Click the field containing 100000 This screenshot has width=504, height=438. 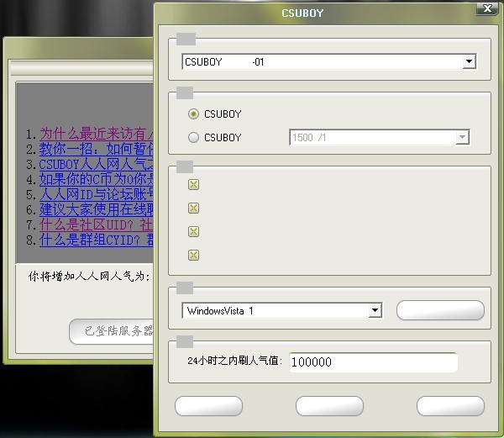[x=373, y=362]
